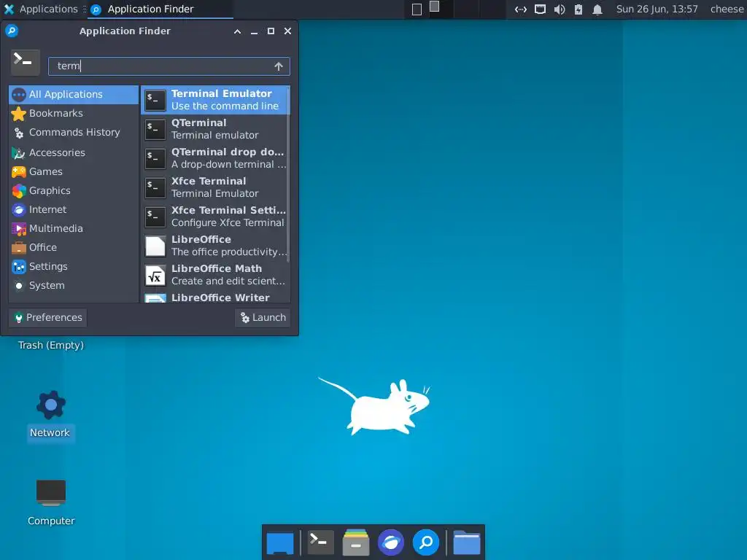Image resolution: width=747 pixels, height=560 pixels.
Task: Select the QTerminal application entry
Action: click(215, 129)
